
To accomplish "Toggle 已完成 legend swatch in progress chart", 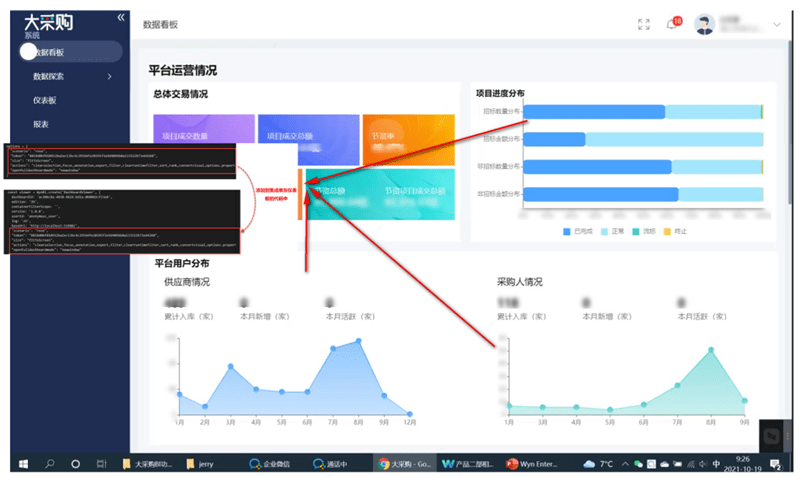I will [x=566, y=232].
